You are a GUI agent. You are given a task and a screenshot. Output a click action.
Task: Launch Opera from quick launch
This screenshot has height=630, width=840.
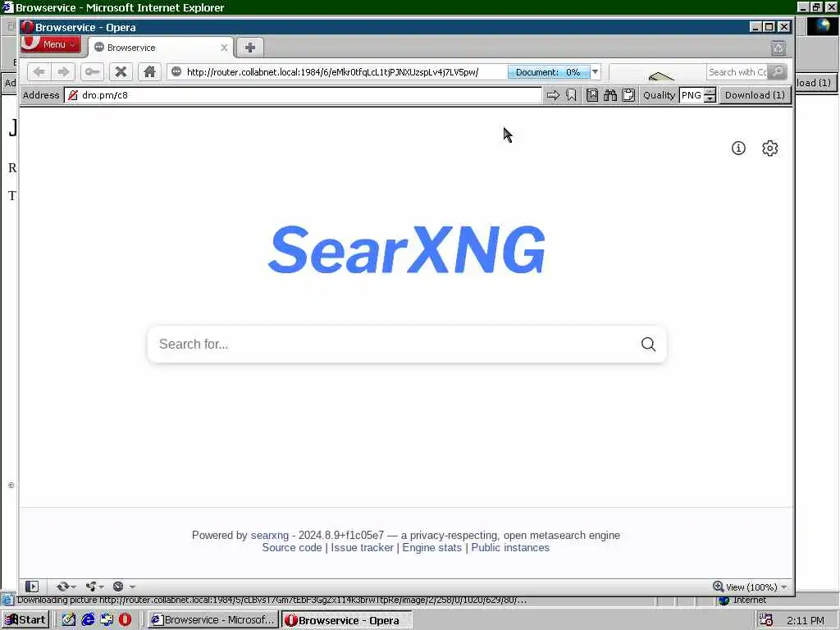pos(125,620)
